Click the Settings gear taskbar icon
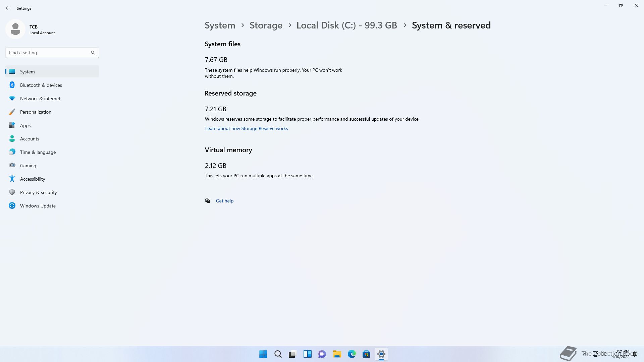The width and height of the screenshot is (644, 362). 381,354
